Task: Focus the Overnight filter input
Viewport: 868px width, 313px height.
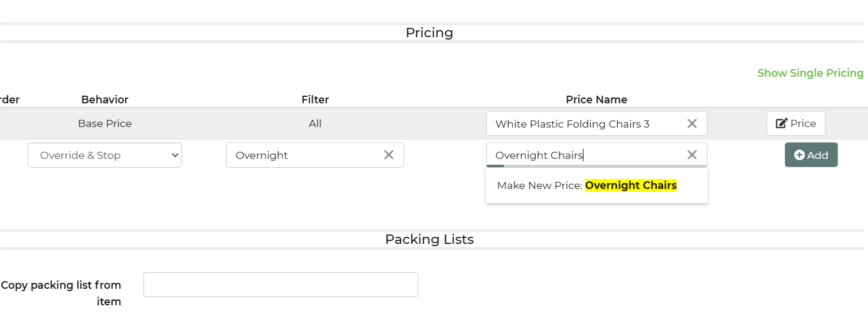Action: click(304, 155)
